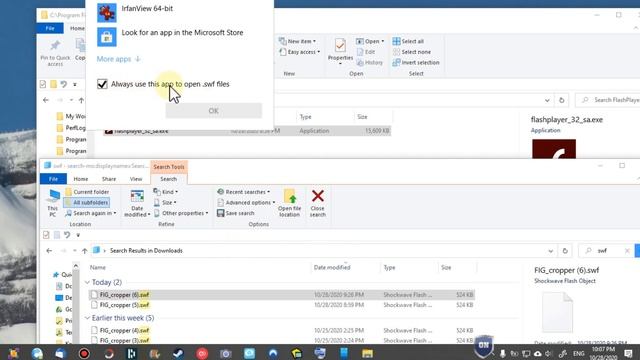Image resolution: width=640 pixels, height=360 pixels.
Task: Click volume icon in system tray
Action: click(549, 353)
